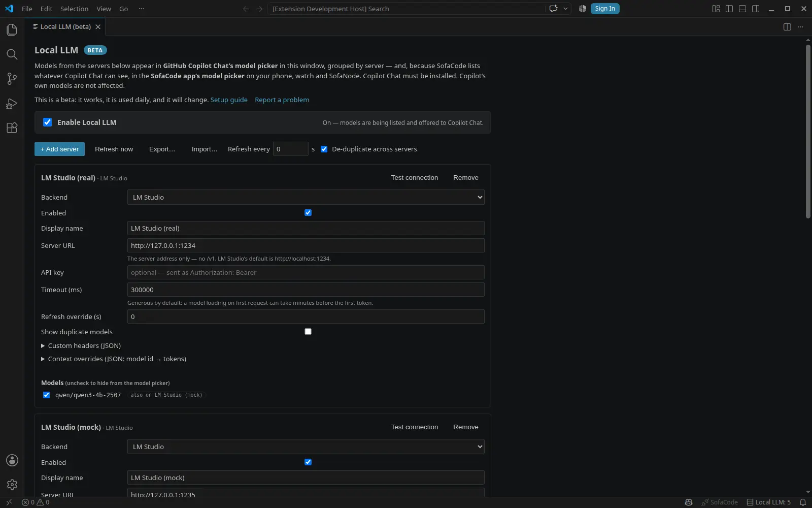The image size is (812, 508).
Task: Uncheck the qwen/qwen3-4b-2507 model checkbox
Action: tap(46, 395)
